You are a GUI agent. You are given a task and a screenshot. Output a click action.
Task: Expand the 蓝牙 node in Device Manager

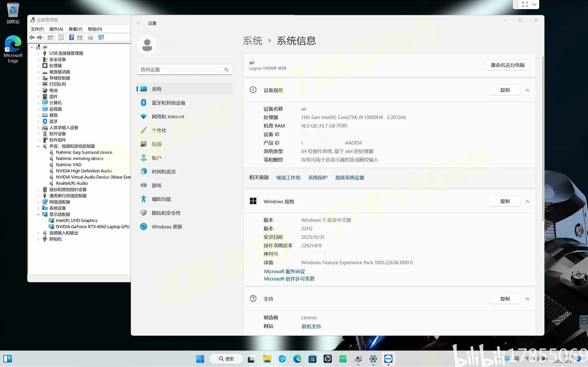[x=38, y=121]
